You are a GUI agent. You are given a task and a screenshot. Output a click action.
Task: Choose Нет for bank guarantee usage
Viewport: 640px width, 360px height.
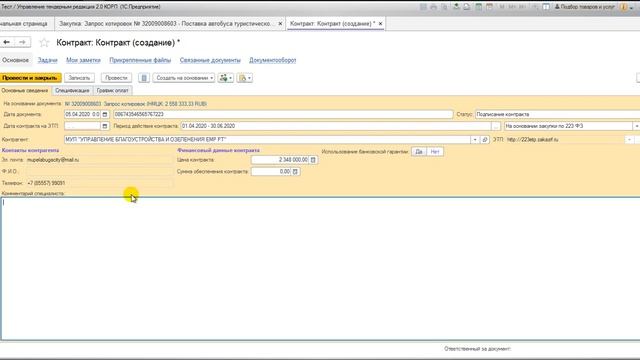coord(435,152)
